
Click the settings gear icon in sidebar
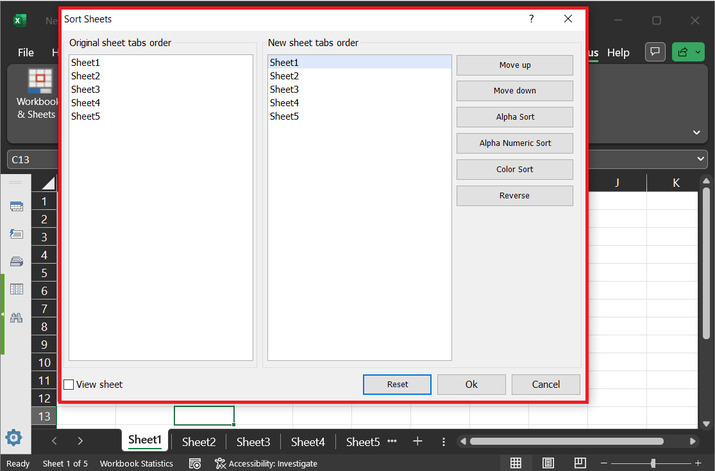(14, 437)
